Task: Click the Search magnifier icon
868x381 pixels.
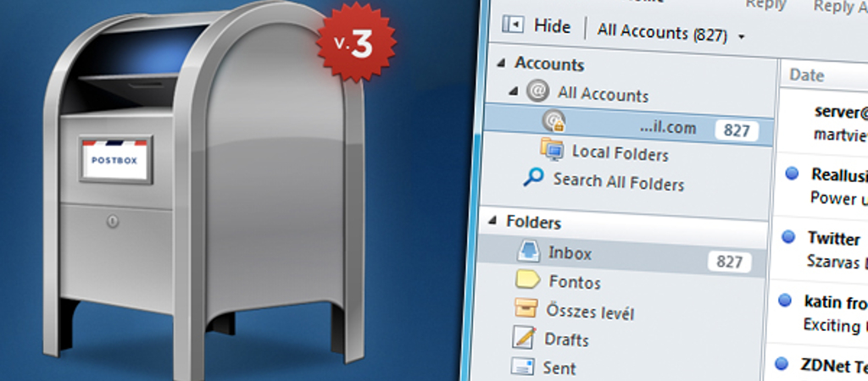Action: 532,178
